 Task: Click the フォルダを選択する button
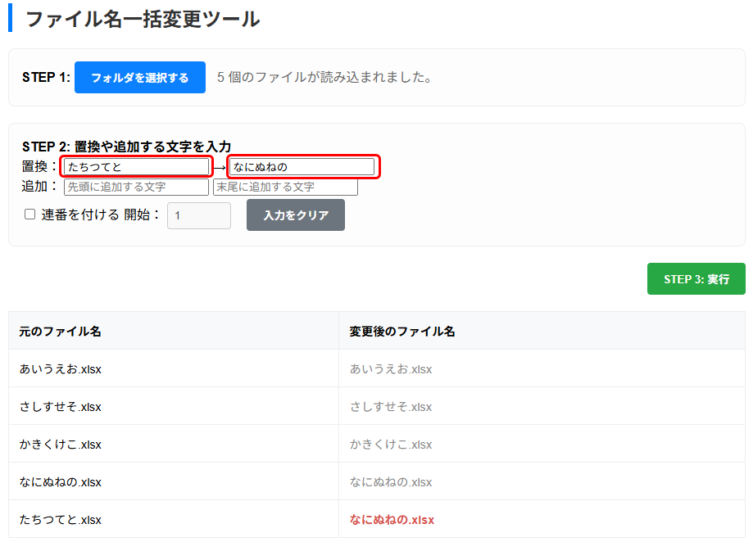(x=140, y=78)
